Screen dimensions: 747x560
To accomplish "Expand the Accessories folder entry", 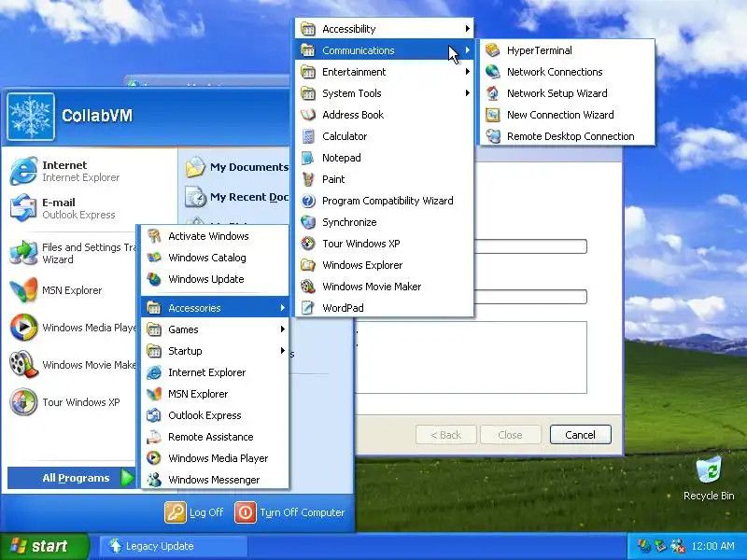I will pyautogui.click(x=215, y=308).
